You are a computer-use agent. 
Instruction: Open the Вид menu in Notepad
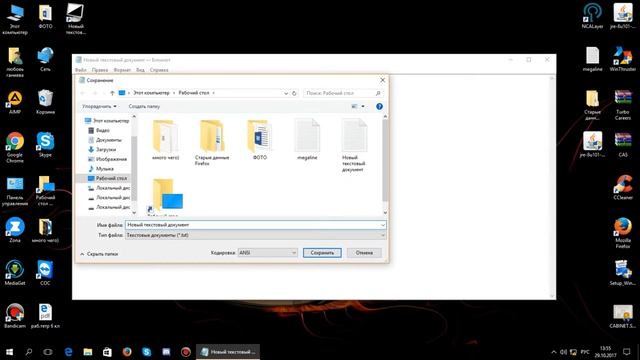140,70
